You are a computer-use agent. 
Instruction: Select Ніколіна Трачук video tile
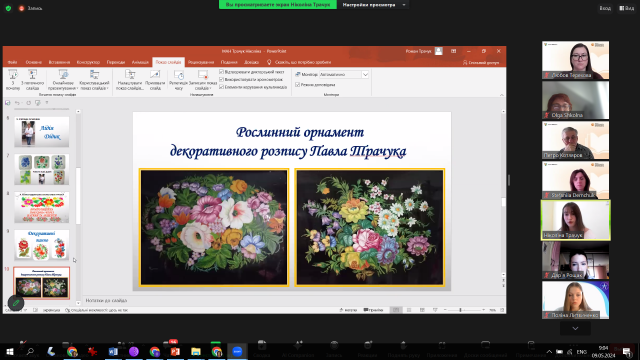click(576, 220)
